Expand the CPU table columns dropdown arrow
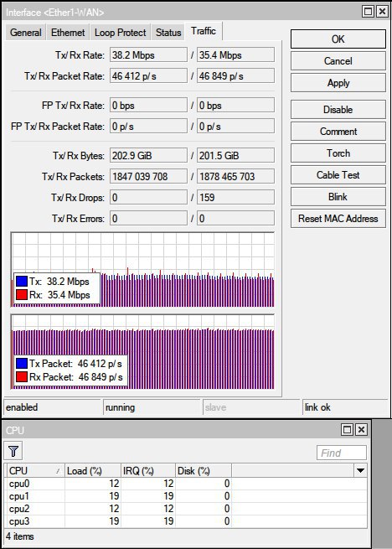The width and height of the screenshot is (392, 549). pos(360,470)
